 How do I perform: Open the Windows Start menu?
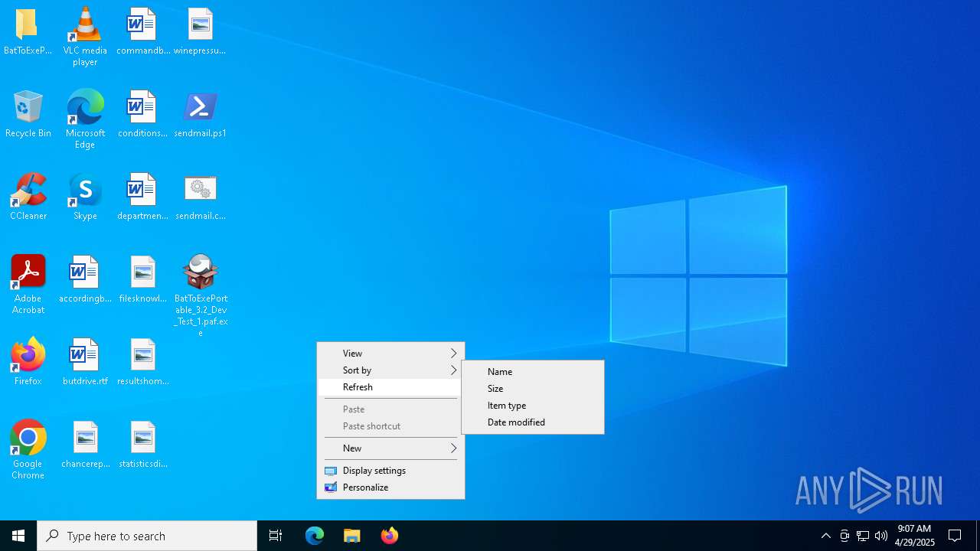pos(18,536)
